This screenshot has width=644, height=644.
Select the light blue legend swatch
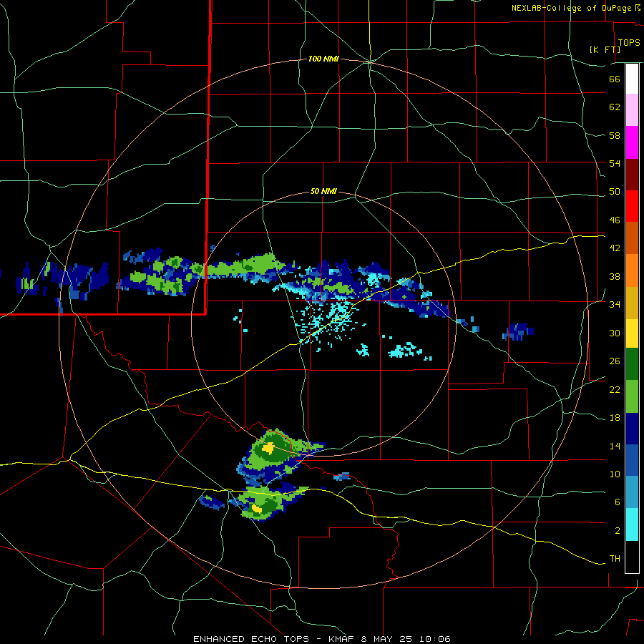point(632,492)
